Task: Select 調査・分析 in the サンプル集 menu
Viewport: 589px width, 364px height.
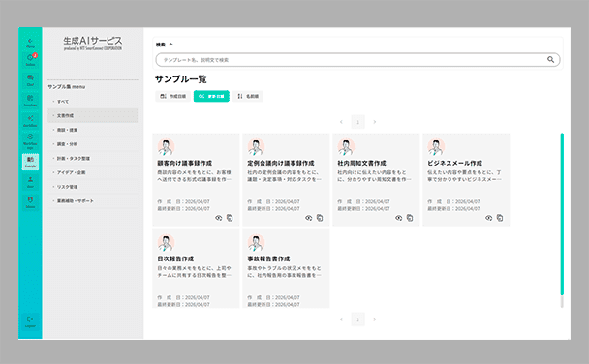Action: pos(93,144)
